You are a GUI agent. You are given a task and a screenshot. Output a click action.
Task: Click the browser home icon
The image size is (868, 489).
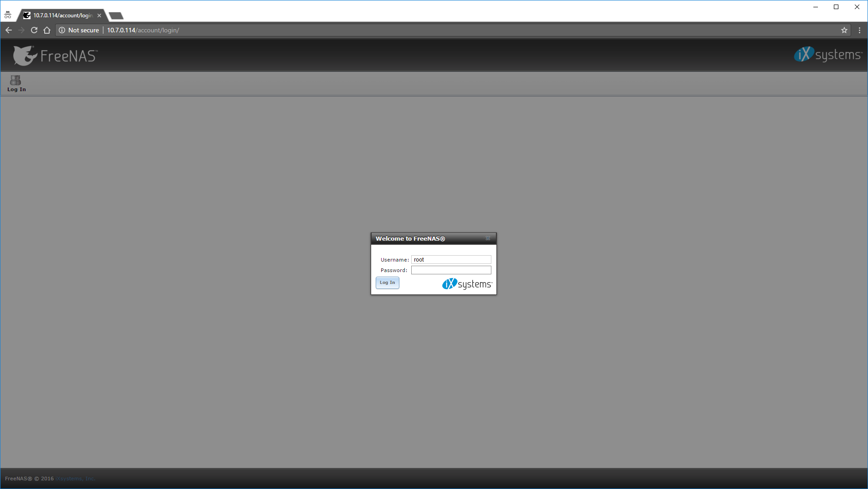coord(47,30)
